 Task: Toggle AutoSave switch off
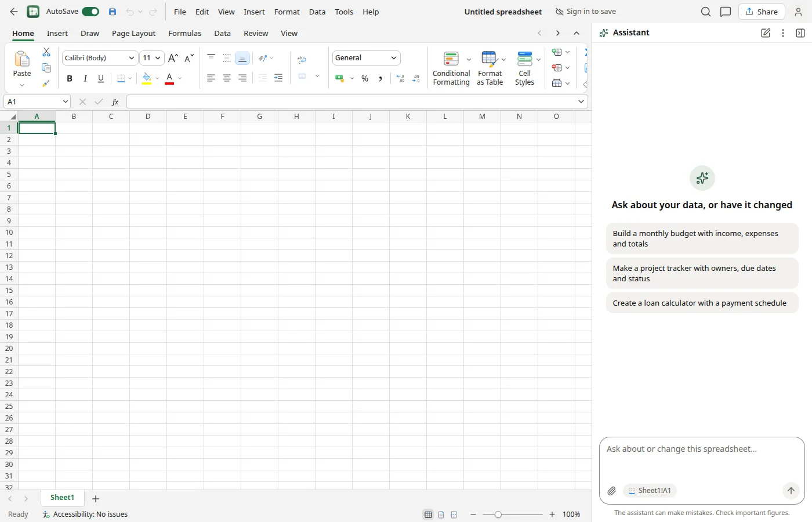[90, 12]
